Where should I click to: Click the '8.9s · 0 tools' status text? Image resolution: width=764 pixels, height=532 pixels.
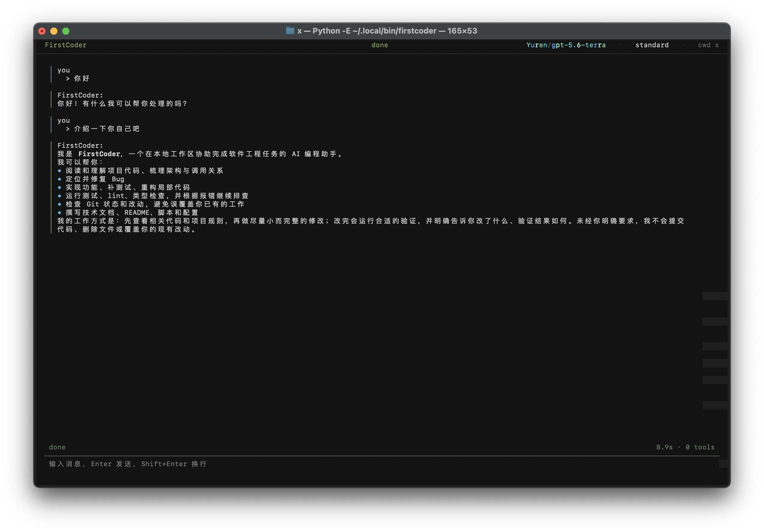click(685, 447)
